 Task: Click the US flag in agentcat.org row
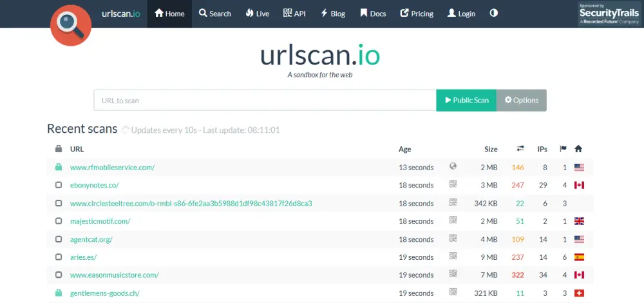coord(579,239)
